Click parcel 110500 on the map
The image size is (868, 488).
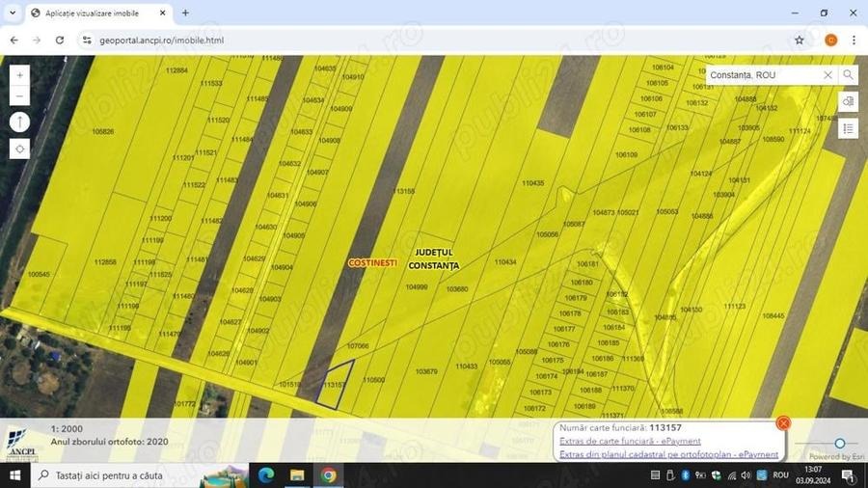[x=373, y=380]
